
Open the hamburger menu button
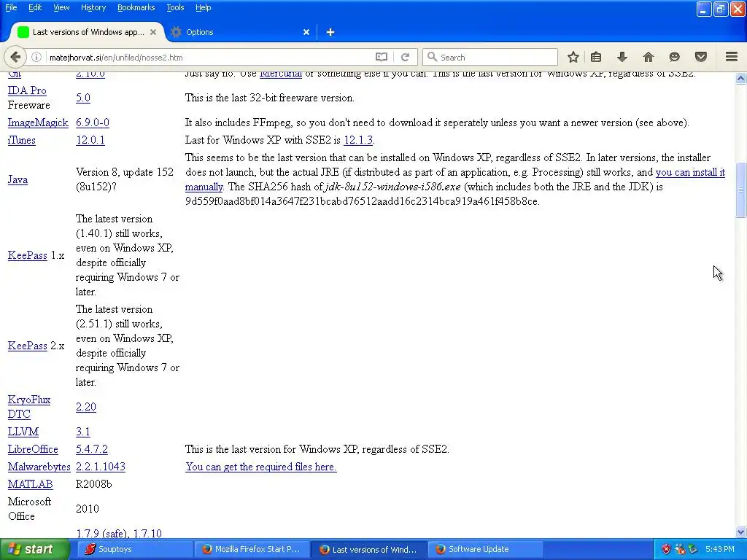pyautogui.click(x=732, y=57)
